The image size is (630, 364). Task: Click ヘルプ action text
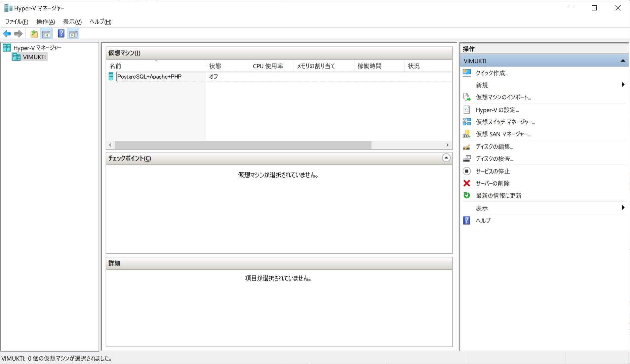point(483,220)
